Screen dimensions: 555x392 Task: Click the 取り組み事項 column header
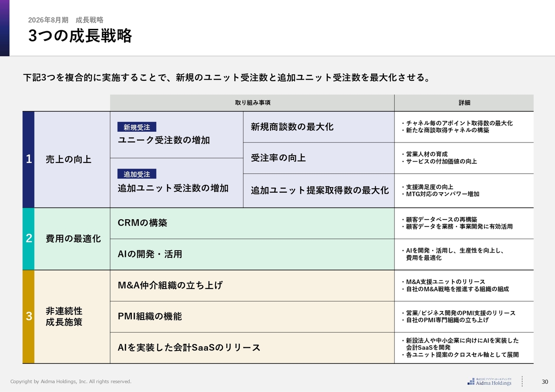point(252,103)
